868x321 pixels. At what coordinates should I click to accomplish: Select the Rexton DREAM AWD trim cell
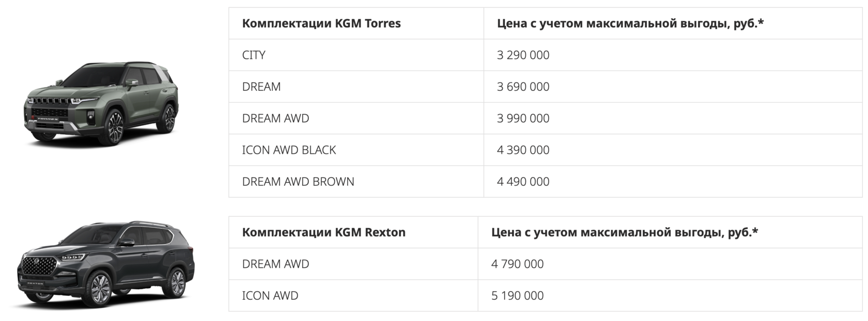[275, 264]
